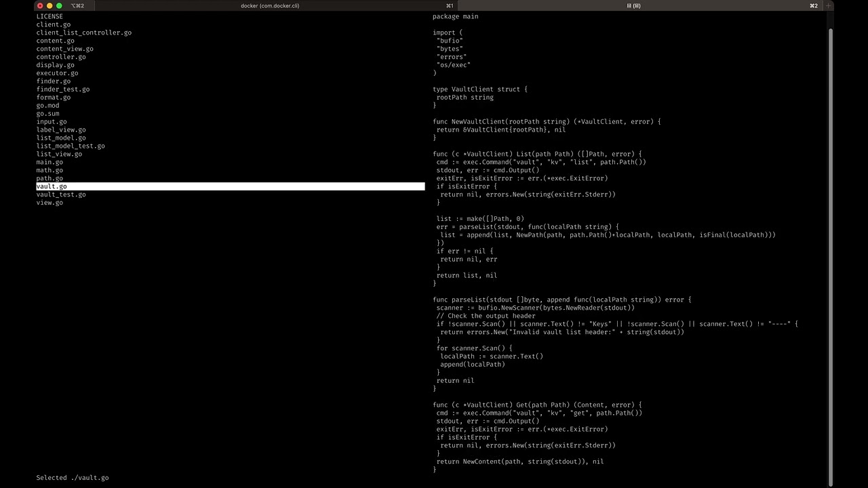Select label_view.go in the file list
Screen dimensions: 868x488
tap(61, 130)
